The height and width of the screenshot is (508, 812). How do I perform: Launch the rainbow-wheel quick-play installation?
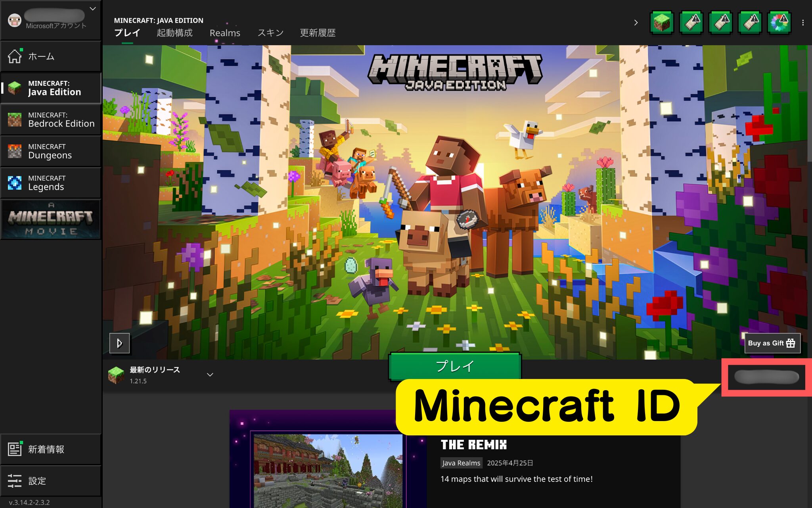[779, 23]
